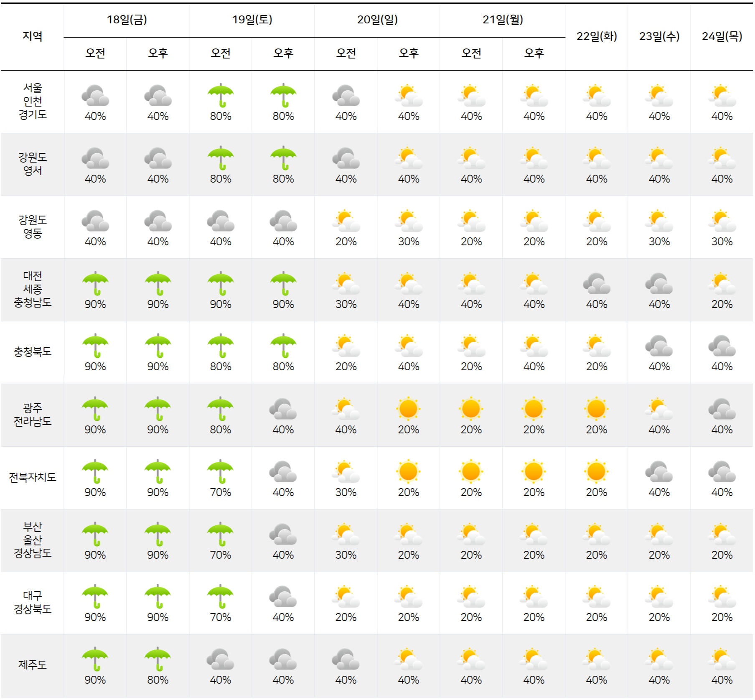The image size is (755, 700).
Task: Click the 70% value for 전북자치도 19일 오전
Action: [x=221, y=492]
